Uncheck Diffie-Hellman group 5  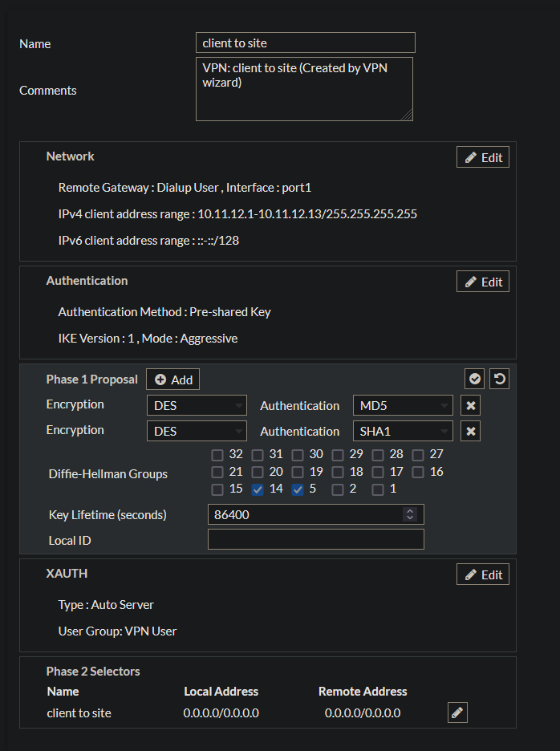[x=298, y=489]
